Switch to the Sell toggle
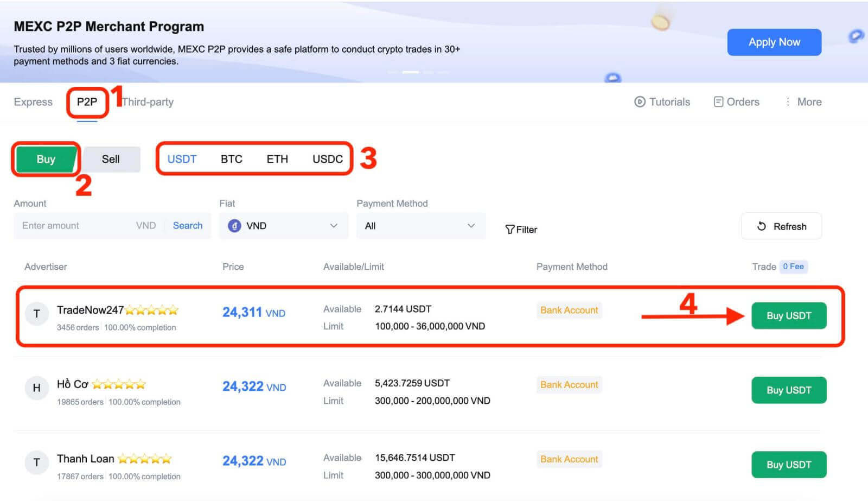 coord(111,159)
